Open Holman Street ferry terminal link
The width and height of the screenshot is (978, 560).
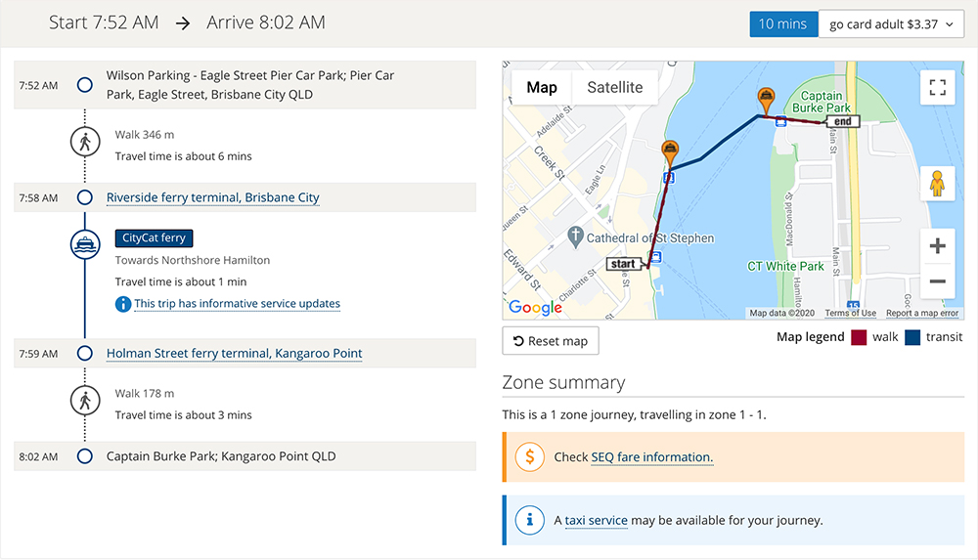(x=234, y=354)
